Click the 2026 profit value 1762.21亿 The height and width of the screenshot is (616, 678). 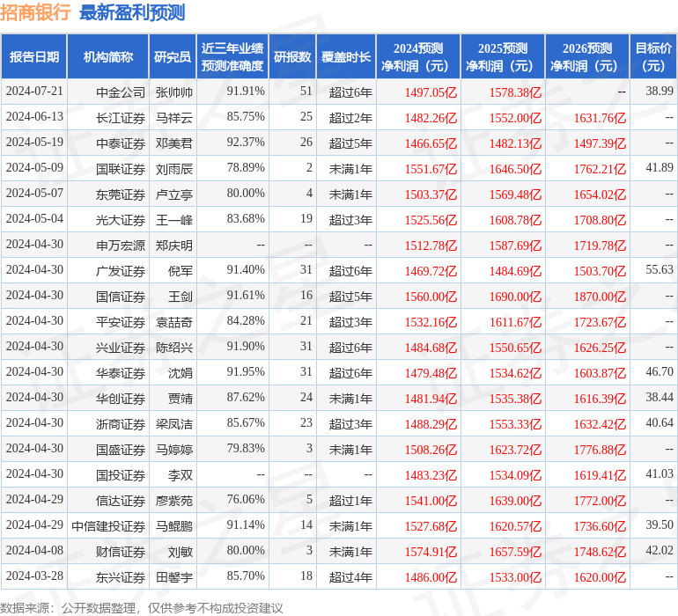[600, 169]
